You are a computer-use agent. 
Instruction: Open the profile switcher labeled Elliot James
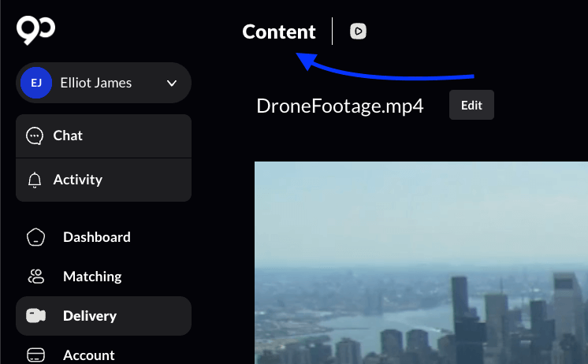point(96,83)
